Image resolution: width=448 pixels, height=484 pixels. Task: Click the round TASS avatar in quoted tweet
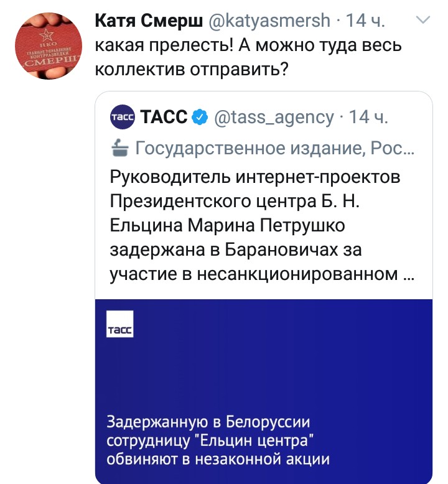point(122,116)
